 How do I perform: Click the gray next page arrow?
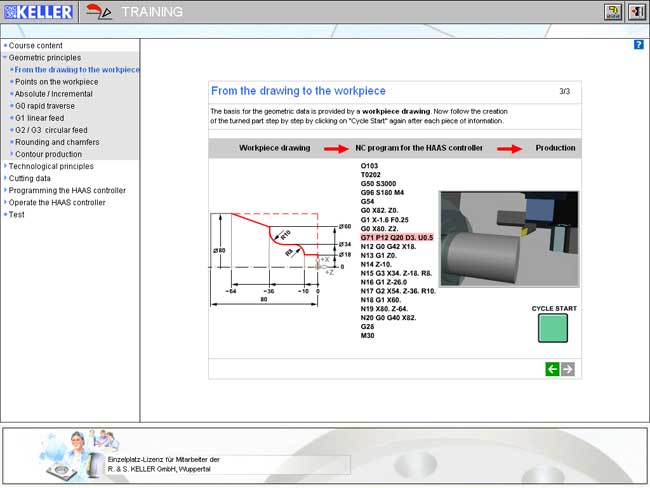click(x=568, y=369)
